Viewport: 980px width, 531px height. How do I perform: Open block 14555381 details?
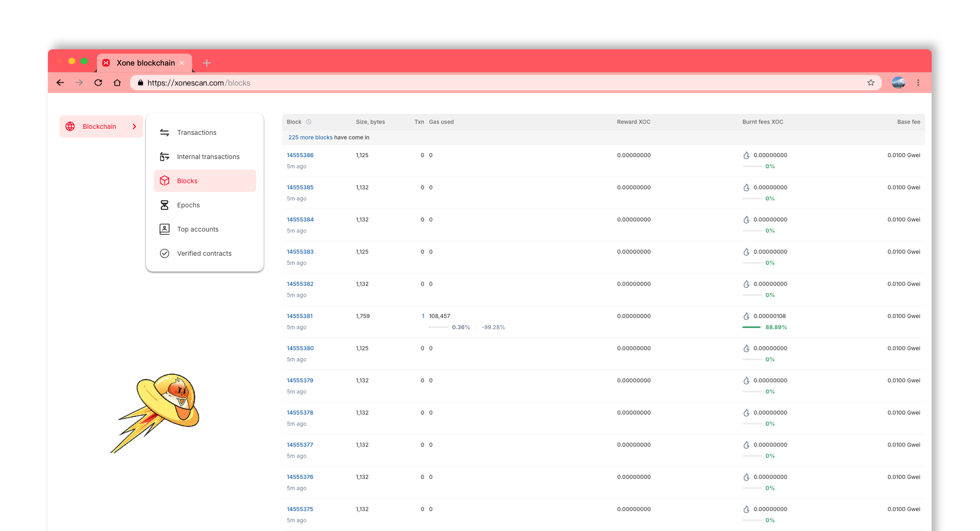click(x=299, y=316)
